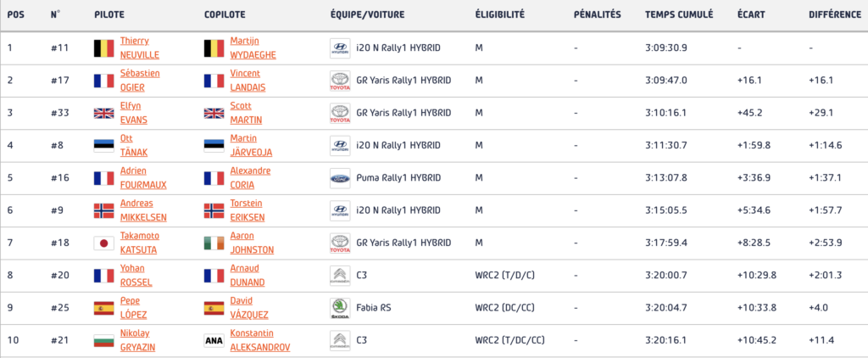Open Sébastien Ogier's driver link
The image size is (868, 358).
point(139,81)
